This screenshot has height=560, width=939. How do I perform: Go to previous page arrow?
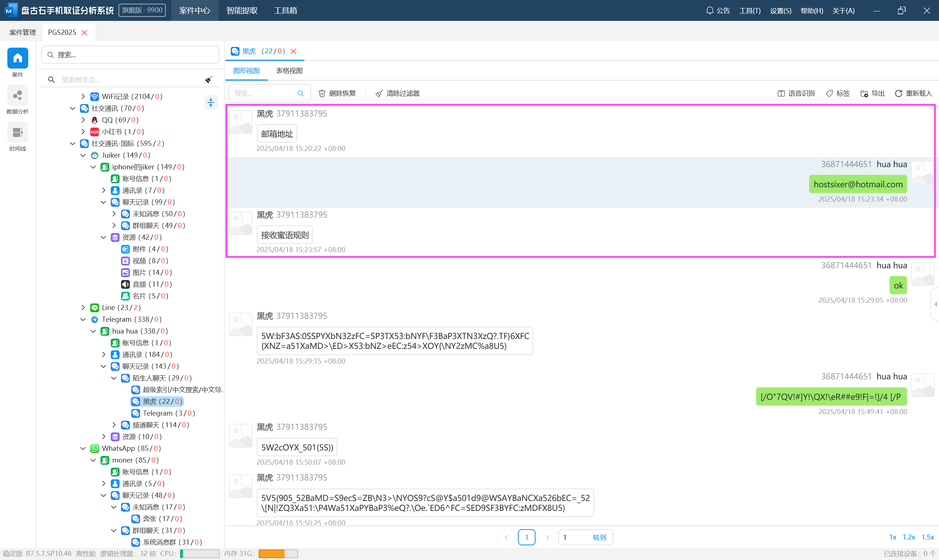pos(506,537)
